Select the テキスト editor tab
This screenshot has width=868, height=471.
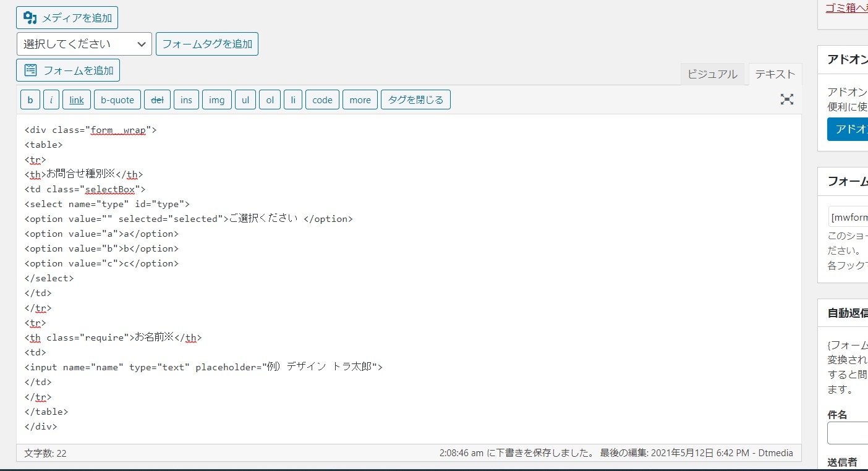coord(775,74)
